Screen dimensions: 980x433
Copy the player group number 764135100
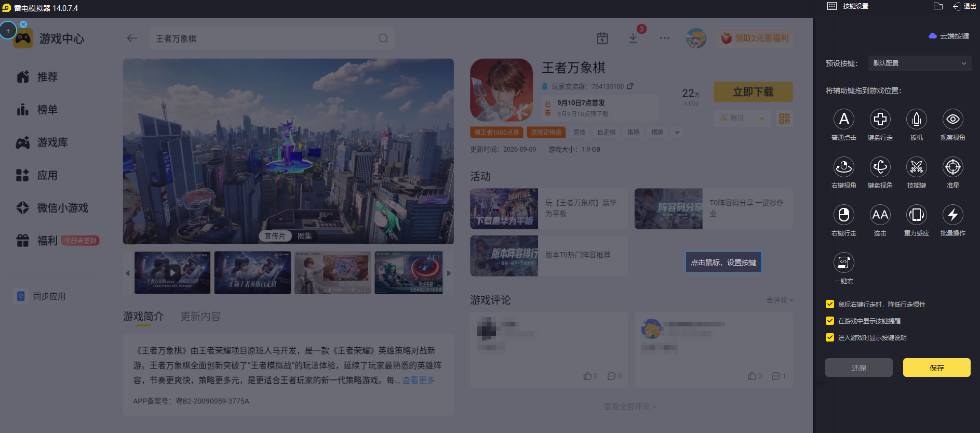click(630, 86)
